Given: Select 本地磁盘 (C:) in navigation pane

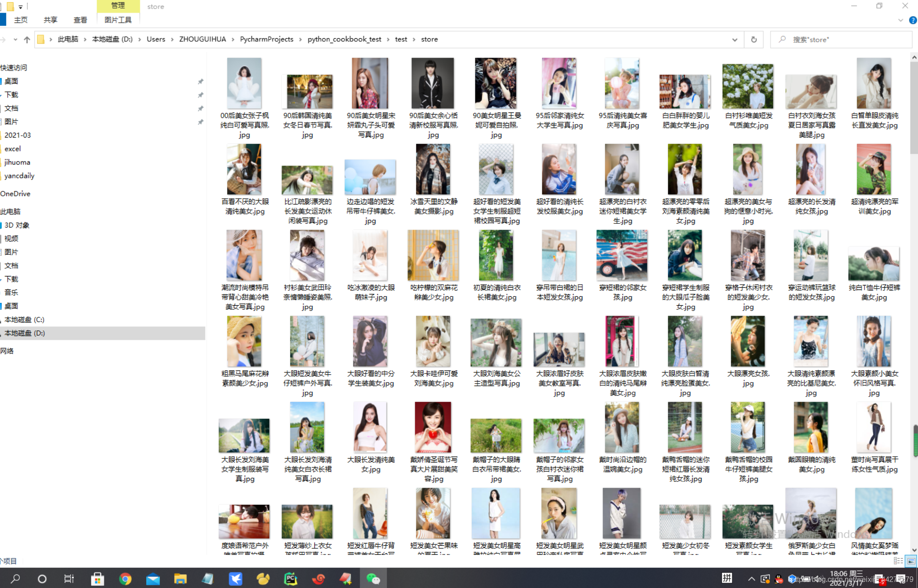Looking at the screenshot, I should pos(24,320).
